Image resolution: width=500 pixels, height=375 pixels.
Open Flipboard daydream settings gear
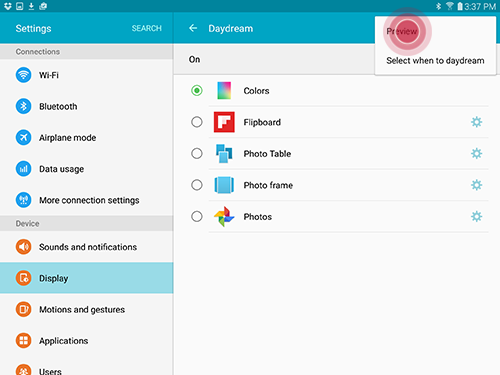[476, 122]
